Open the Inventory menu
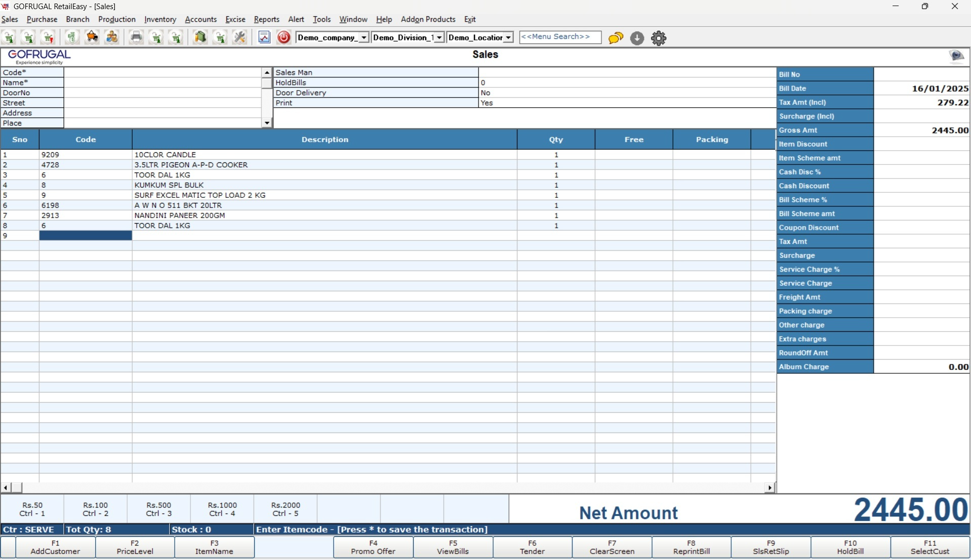The image size is (971, 560). [160, 19]
